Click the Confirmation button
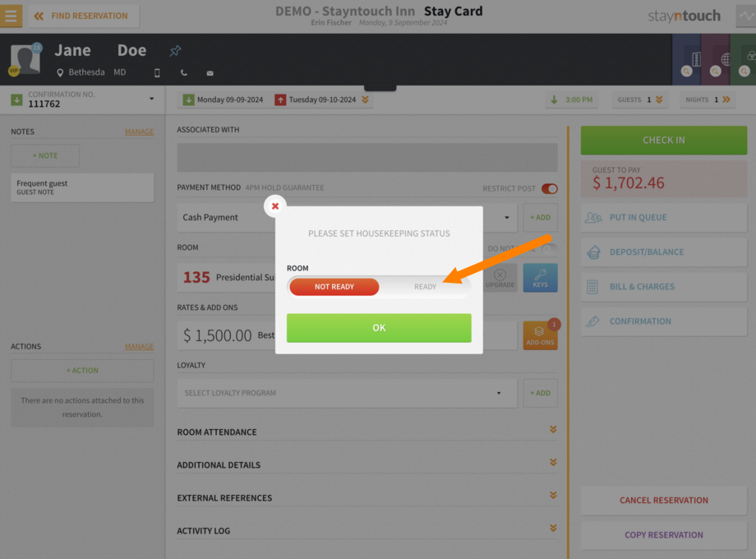 [663, 321]
